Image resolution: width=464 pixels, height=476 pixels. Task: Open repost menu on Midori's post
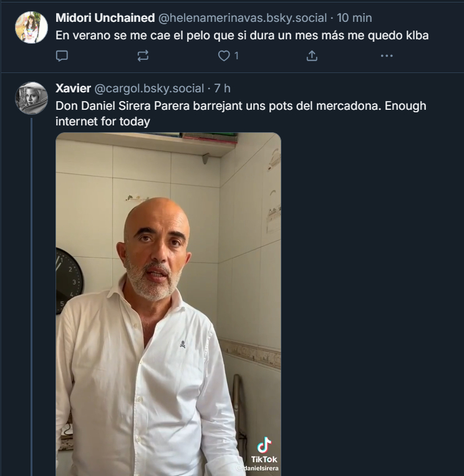[x=143, y=56]
